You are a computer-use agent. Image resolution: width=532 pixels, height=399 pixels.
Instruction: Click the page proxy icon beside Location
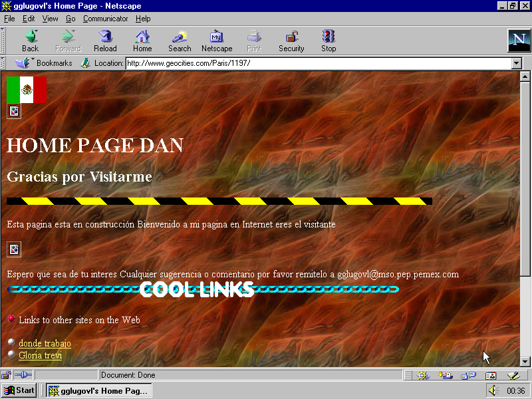coord(86,63)
